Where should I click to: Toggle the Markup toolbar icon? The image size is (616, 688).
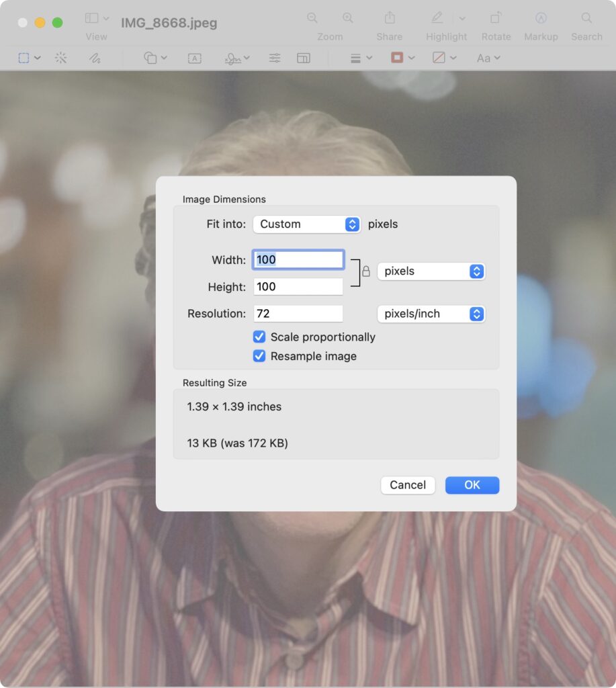541,18
